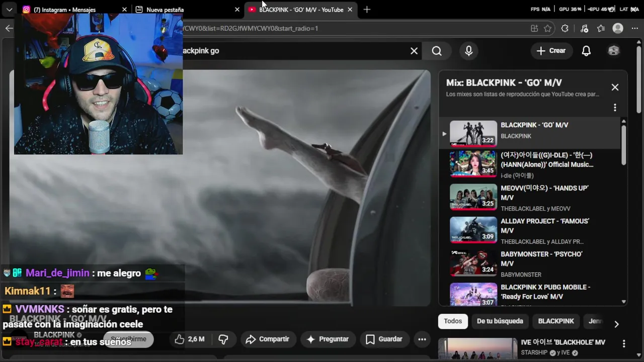The image size is (644, 362).
Task: Click the YouTube search magnifier button
Action: tap(437, 51)
